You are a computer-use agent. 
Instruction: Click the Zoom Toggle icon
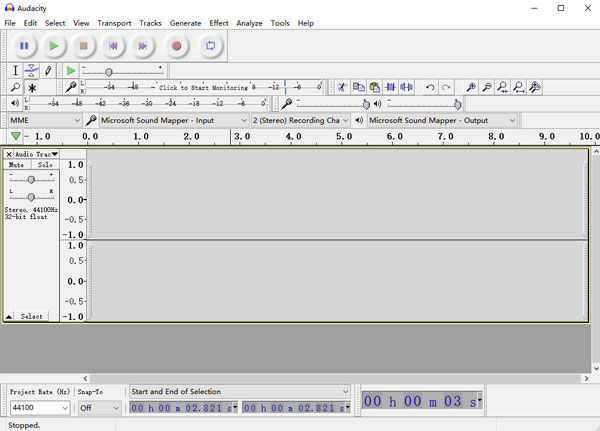535,87
